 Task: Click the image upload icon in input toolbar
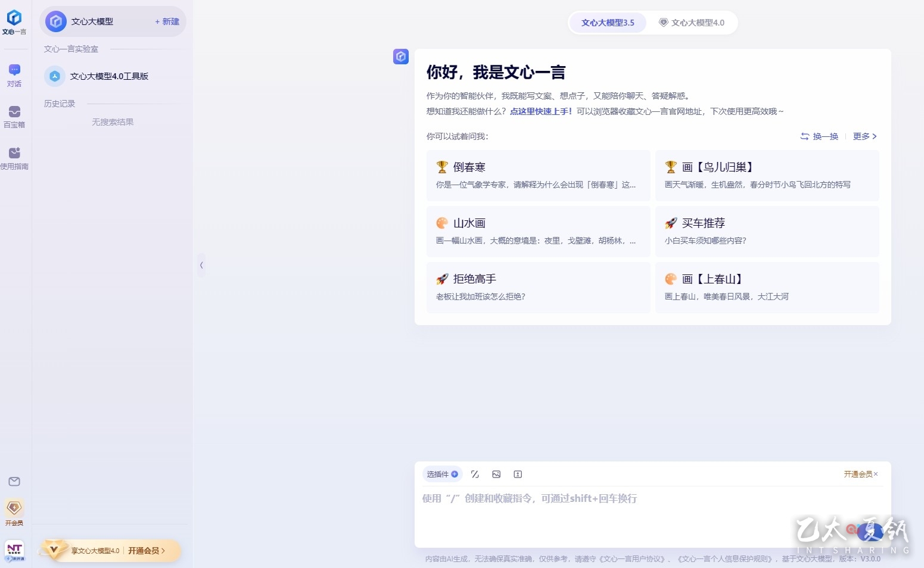click(496, 474)
